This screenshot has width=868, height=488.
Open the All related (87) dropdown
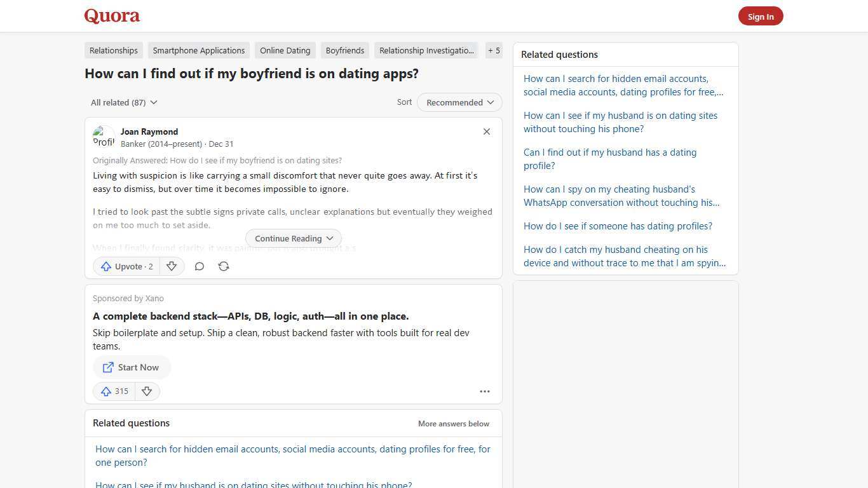(124, 102)
